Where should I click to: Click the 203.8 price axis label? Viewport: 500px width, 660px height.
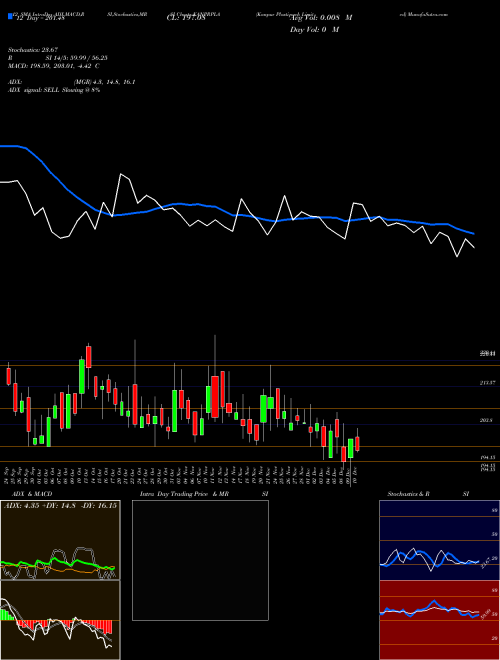(x=488, y=420)
